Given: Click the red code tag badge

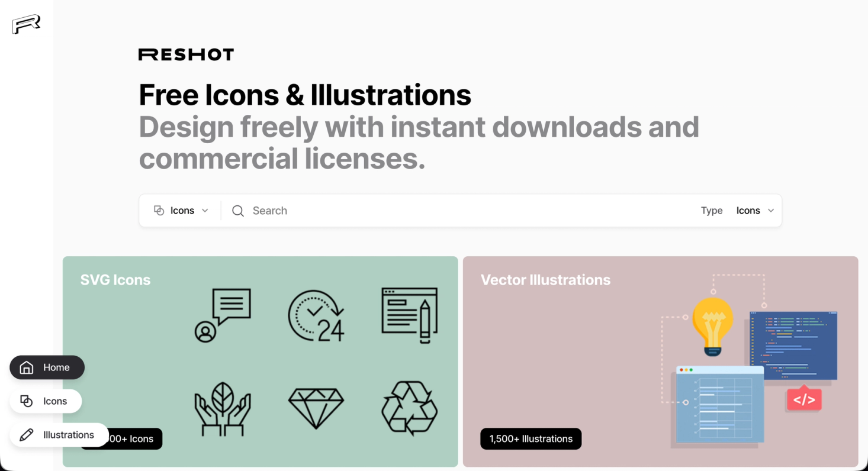Looking at the screenshot, I should point(804,399).
